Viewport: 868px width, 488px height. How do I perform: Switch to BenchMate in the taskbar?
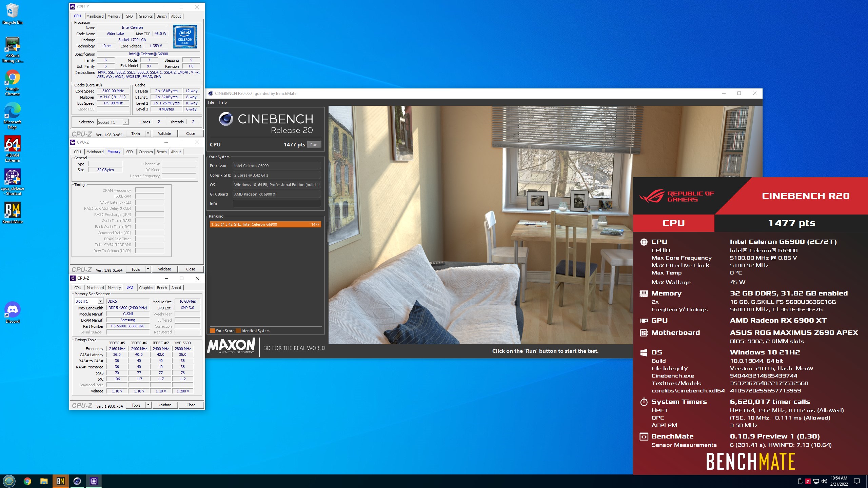click(x=60, y=481)
